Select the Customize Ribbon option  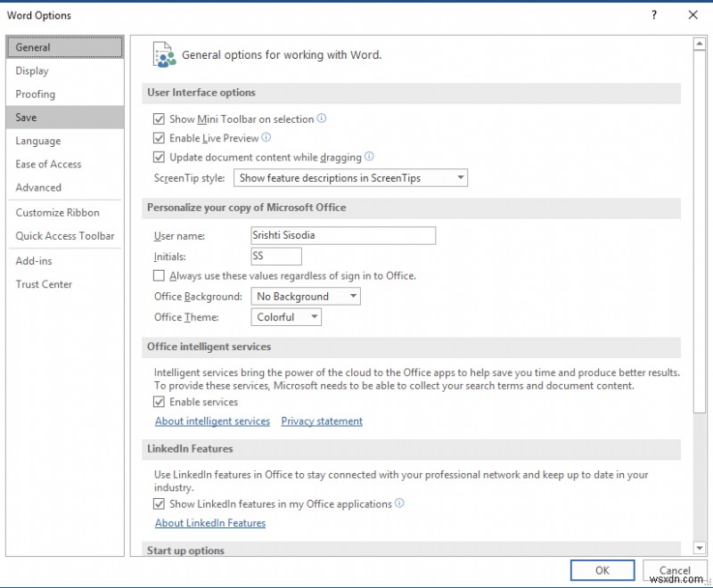pos(56,212)
